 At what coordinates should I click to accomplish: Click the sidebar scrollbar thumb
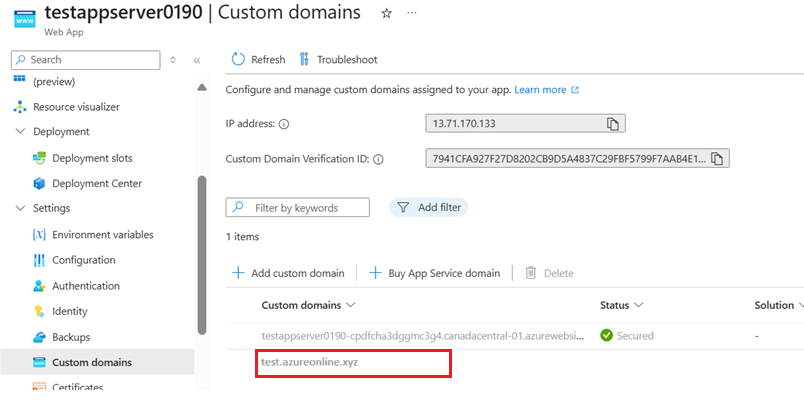tap(202, 255)
